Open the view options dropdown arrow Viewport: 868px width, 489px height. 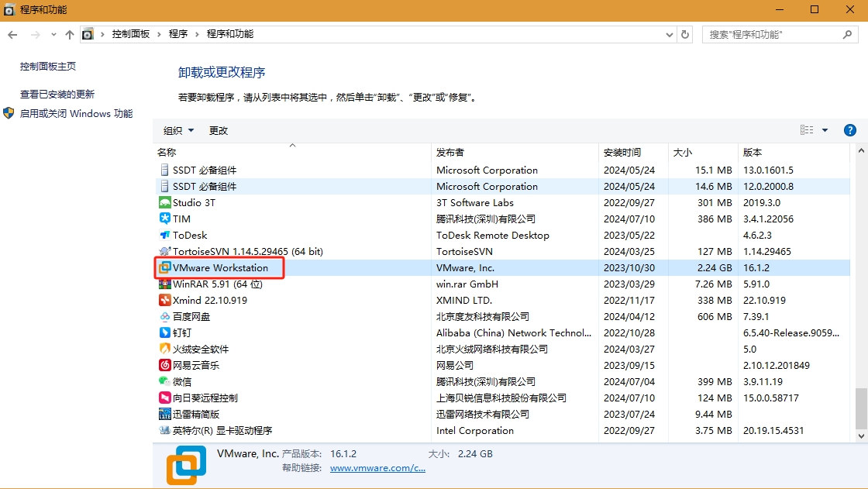825,130
